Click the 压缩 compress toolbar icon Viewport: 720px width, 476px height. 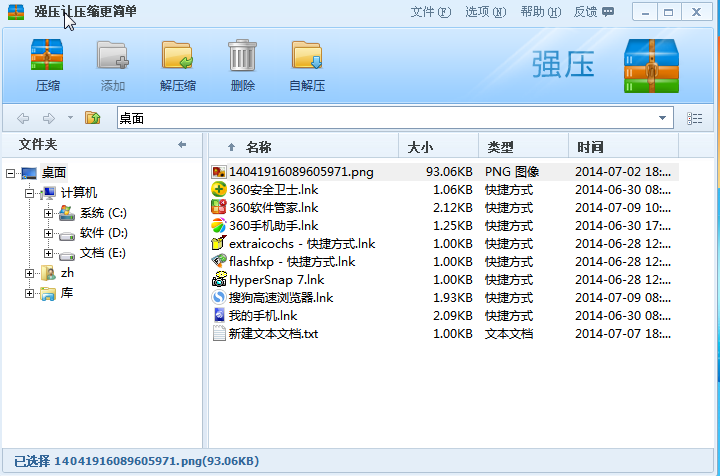pyautogui.click(x=47, y=55)
